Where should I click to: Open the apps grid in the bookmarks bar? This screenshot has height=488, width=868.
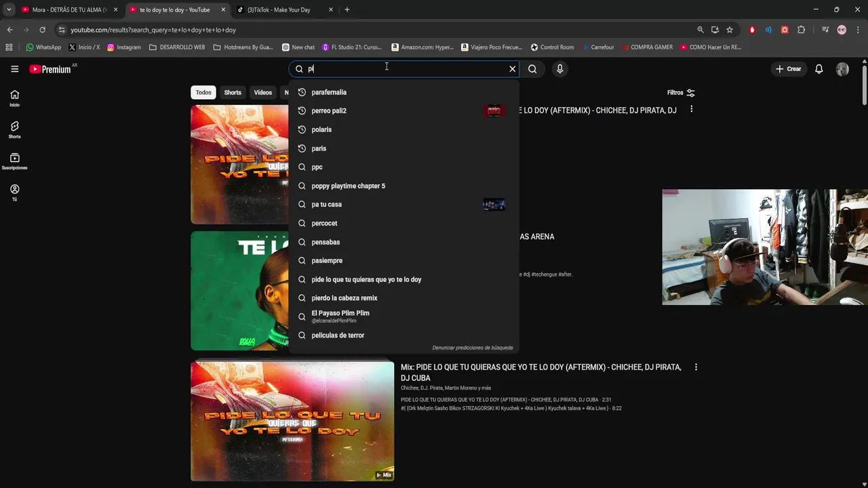[x=9, y=47]
